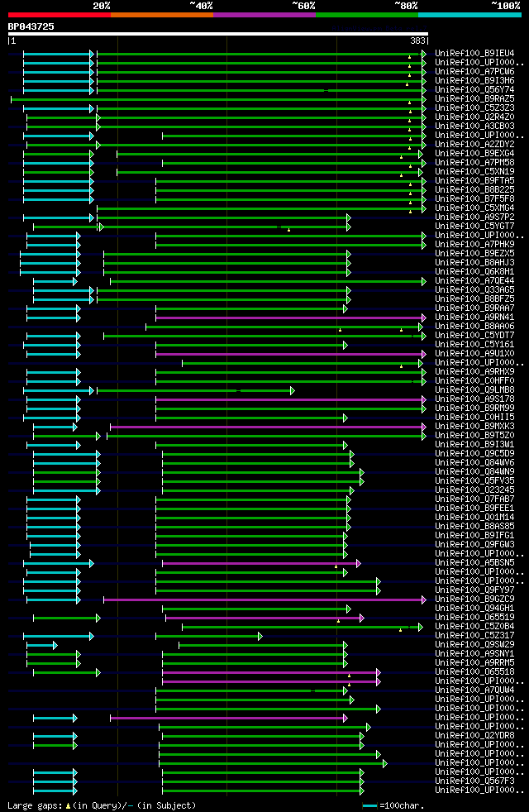
Task: Click the red ~20% identity color segment
Action: [60, 15]
